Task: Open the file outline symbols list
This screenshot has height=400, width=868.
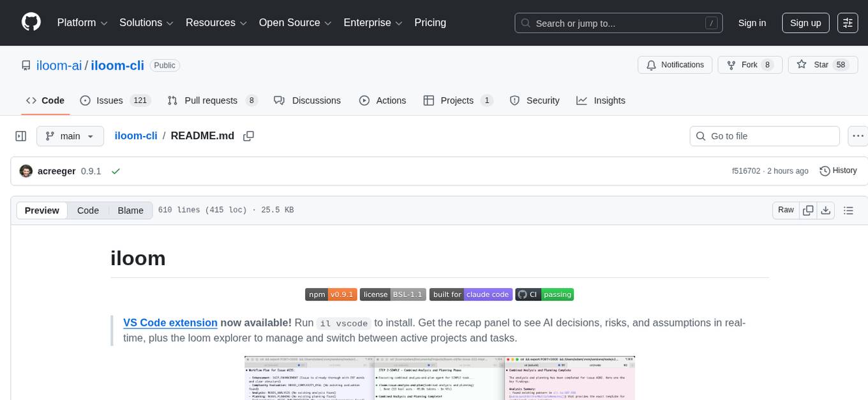Action: [x=848, y=210]
